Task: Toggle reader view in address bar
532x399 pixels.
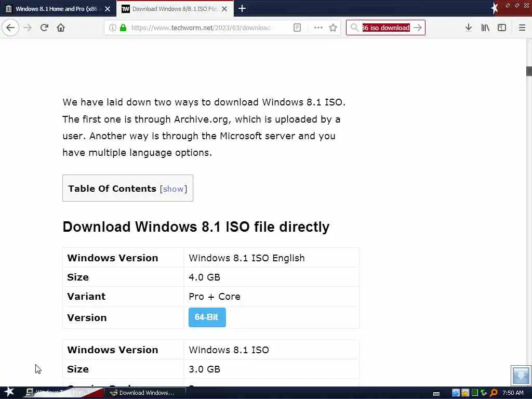Action: 297,28
